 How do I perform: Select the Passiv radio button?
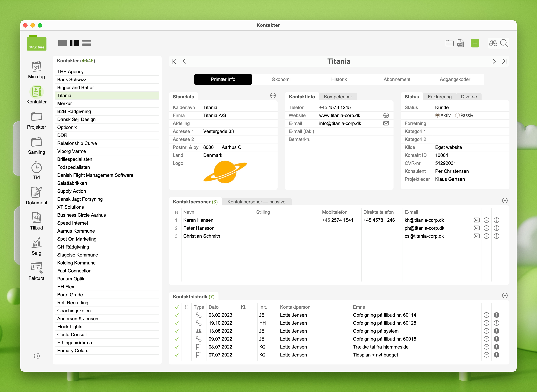(x=457, y=115)
